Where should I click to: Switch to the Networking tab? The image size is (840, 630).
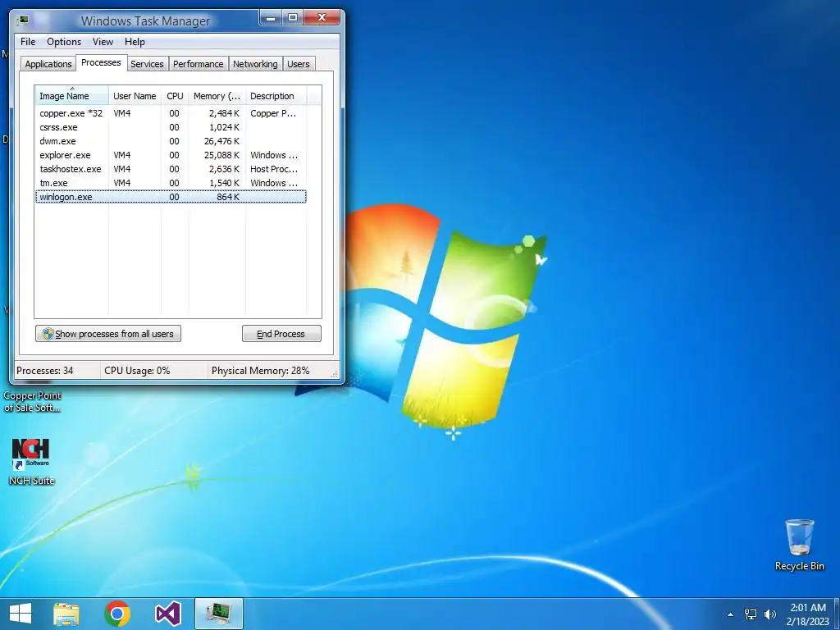click(255, 64)
